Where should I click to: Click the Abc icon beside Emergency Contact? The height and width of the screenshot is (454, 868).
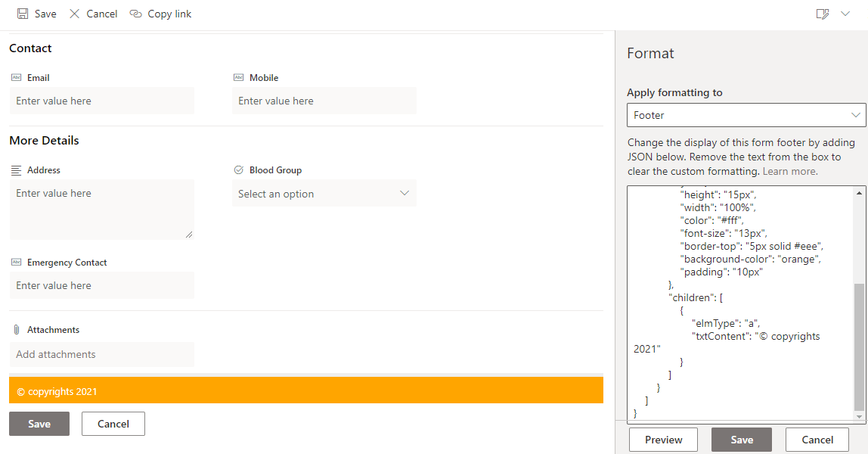click(15, 261)
